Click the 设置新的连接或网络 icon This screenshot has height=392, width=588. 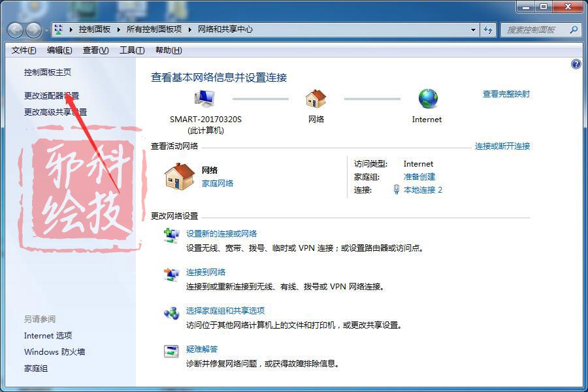[171, 236]
